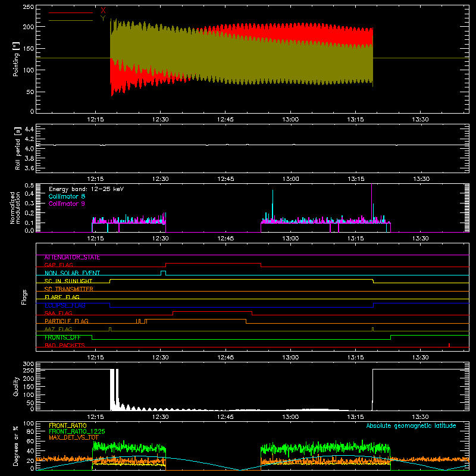Click the BAD_PACKETS spike after 13:30

click(449, 345)
